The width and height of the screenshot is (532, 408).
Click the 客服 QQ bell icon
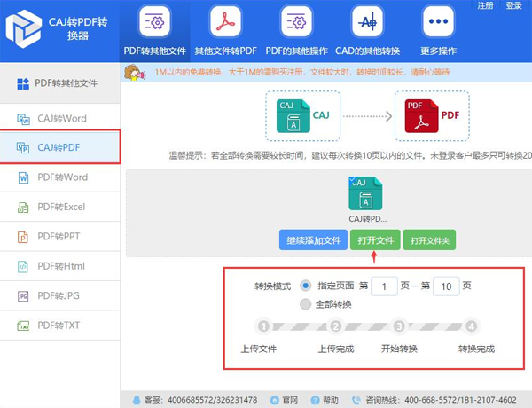coord(137,400)
